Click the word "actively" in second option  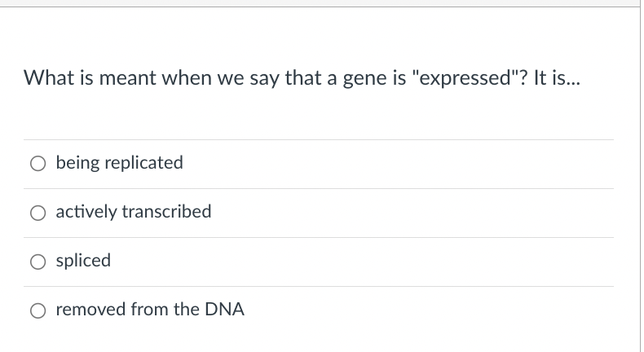(86, 212)
